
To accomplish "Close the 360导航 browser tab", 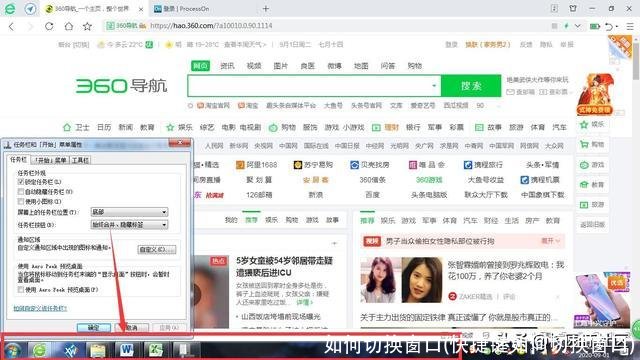I will coord(141,9).
